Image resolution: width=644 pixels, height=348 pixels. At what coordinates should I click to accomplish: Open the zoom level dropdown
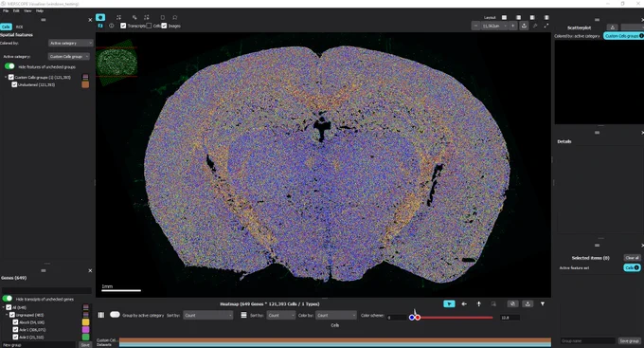(494, 26)
